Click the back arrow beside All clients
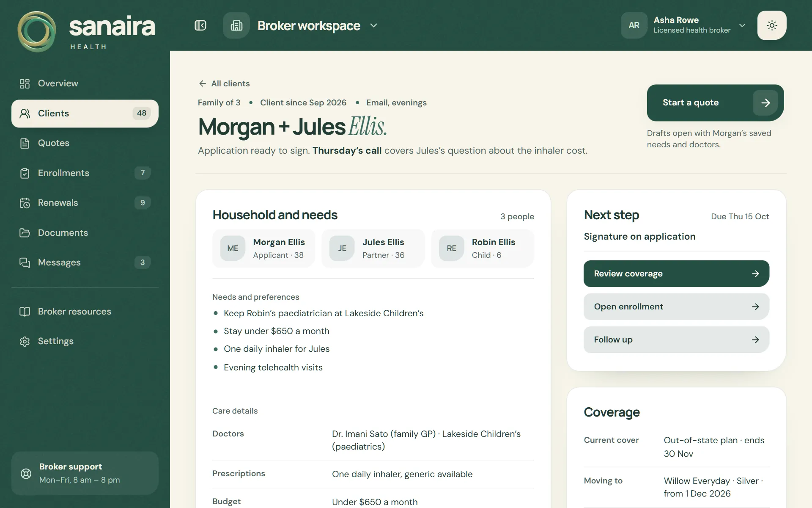The image size is (812, 508). 203,83
